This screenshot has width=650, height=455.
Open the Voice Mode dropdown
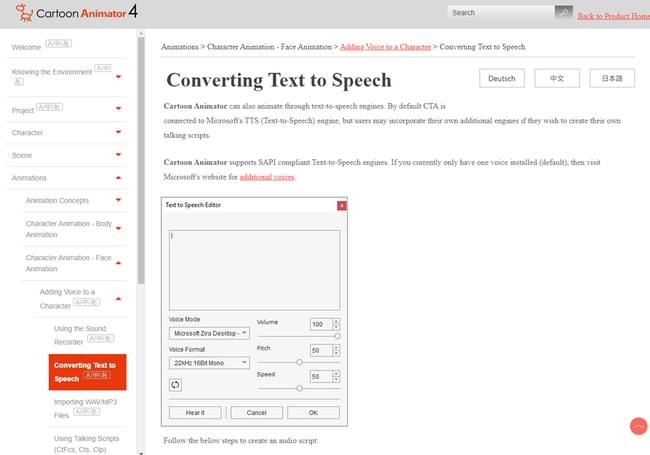[x=209, y=333]
